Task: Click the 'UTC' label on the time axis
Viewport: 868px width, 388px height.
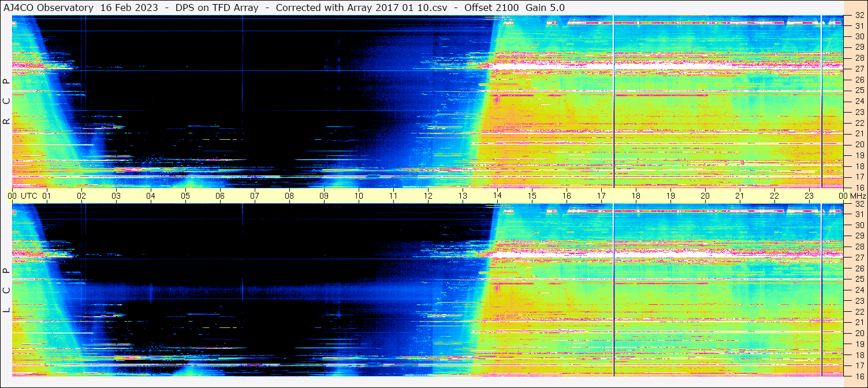Action: (29, 196)
